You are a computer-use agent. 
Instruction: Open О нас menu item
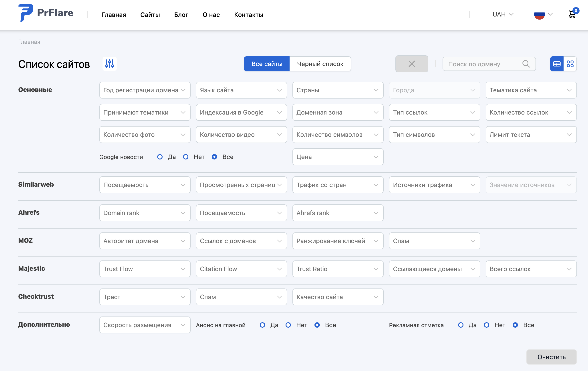coord(211,15)
